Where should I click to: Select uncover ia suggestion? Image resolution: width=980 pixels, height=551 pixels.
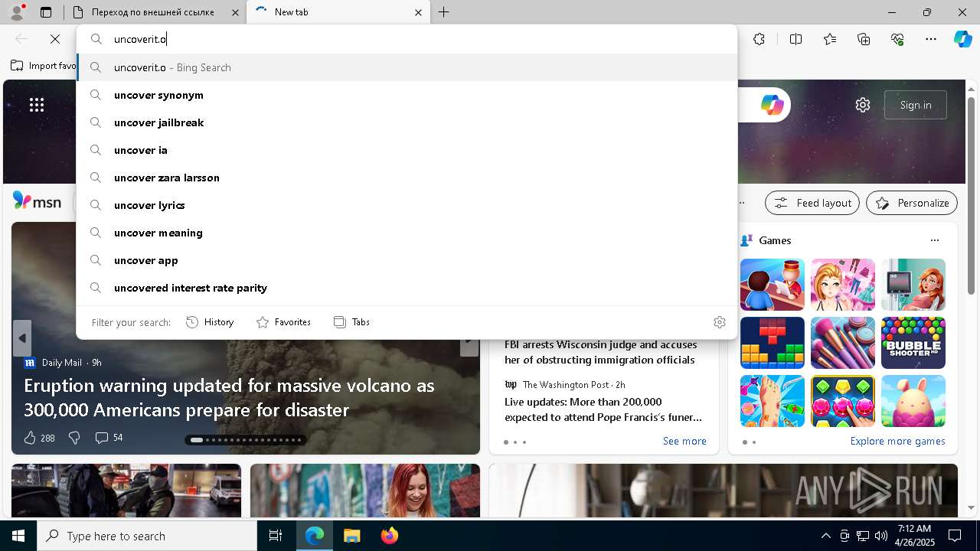tap(407, 150)
